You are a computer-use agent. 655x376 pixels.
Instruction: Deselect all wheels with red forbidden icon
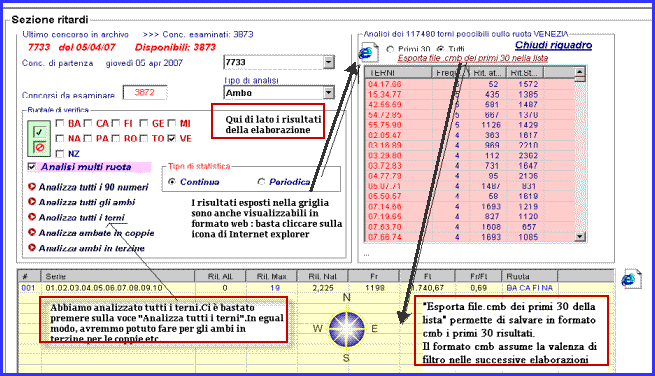[39, 147]
